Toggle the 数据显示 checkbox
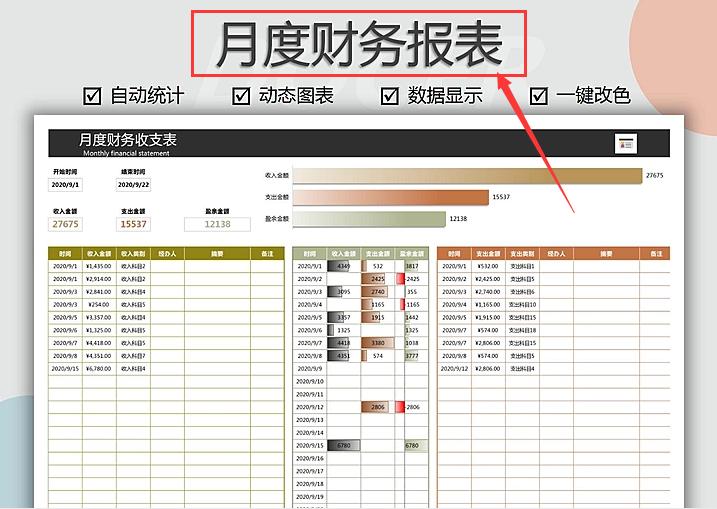 coord(390,96)
